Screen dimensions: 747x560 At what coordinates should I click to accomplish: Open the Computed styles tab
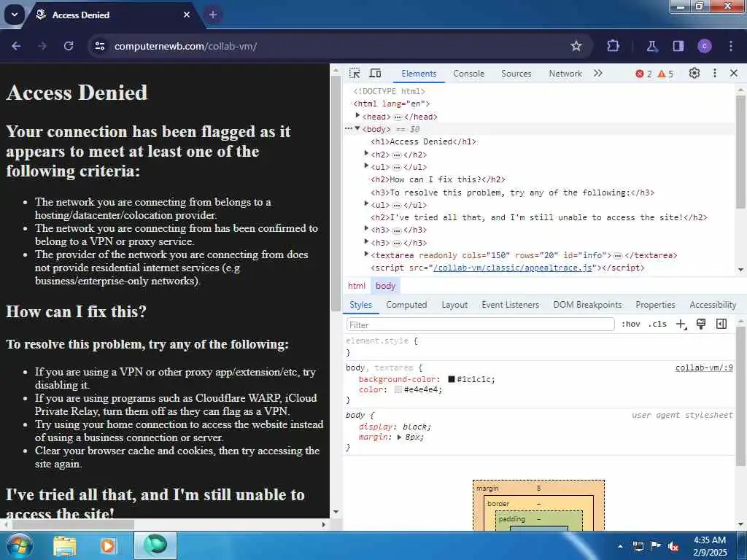[x=406, y=305]
